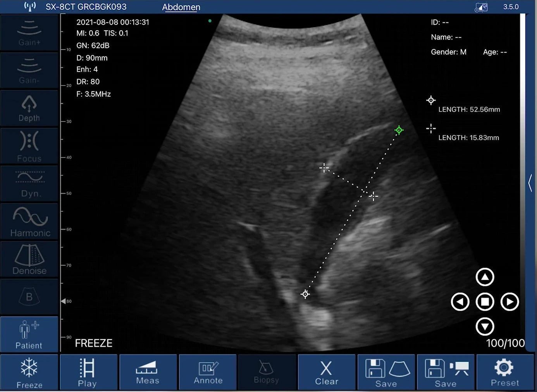The height and width of the screenshot is (392, 537).
Task: Adjust dynamic range with Dyn. button
Action: pos(29,184)
